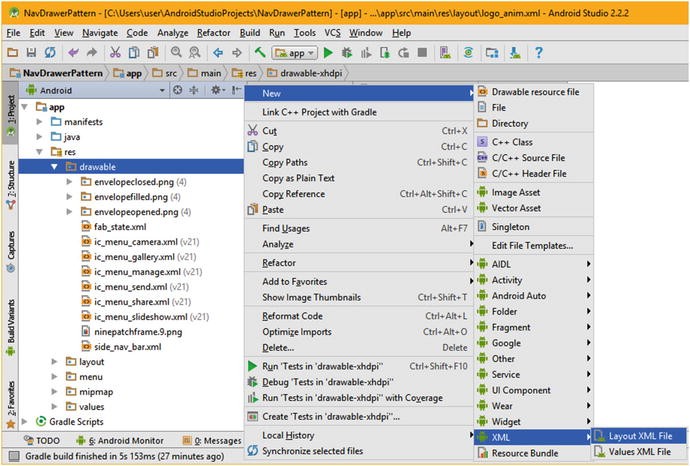Click the Forward navigation arrow icon
The height and width of the screenshot is (466, 690).
237,53
